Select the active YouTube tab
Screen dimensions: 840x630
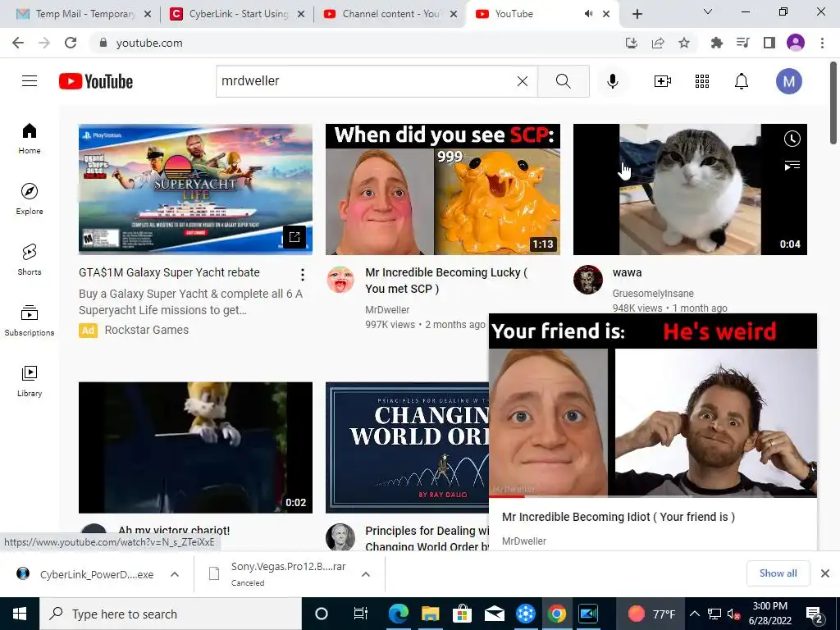(541, 14)
